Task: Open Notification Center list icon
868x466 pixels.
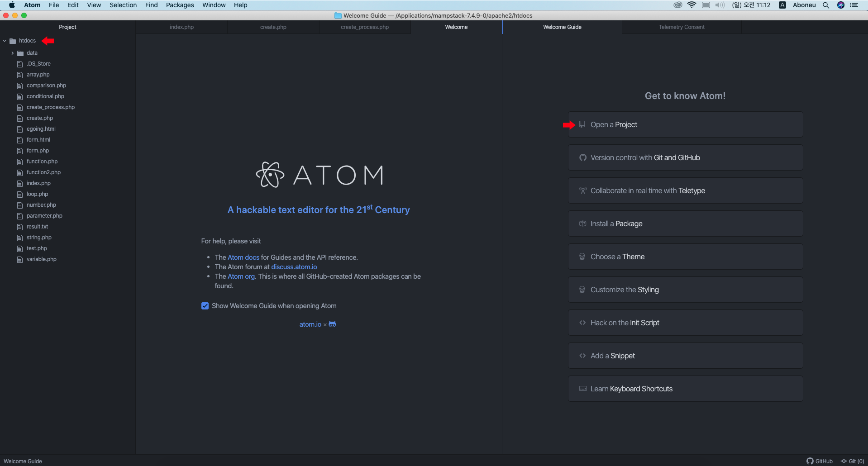Action: point(854,5)
